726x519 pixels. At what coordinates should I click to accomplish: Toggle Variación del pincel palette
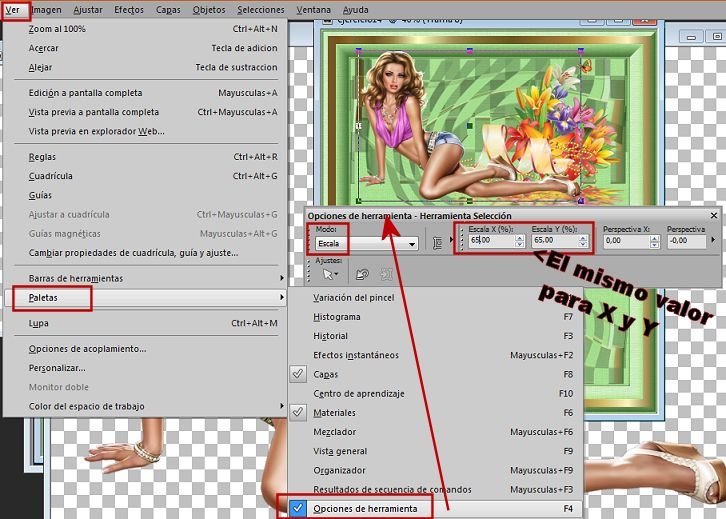[434, 298]
